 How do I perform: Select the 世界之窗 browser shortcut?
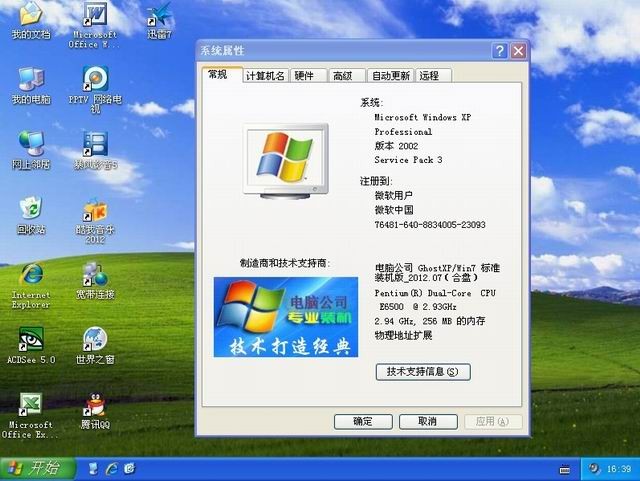95,345
